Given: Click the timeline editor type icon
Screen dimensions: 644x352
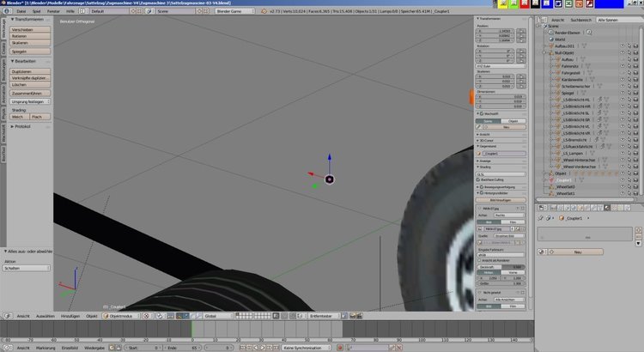Looking at the screenshot, I should [8, 348].
